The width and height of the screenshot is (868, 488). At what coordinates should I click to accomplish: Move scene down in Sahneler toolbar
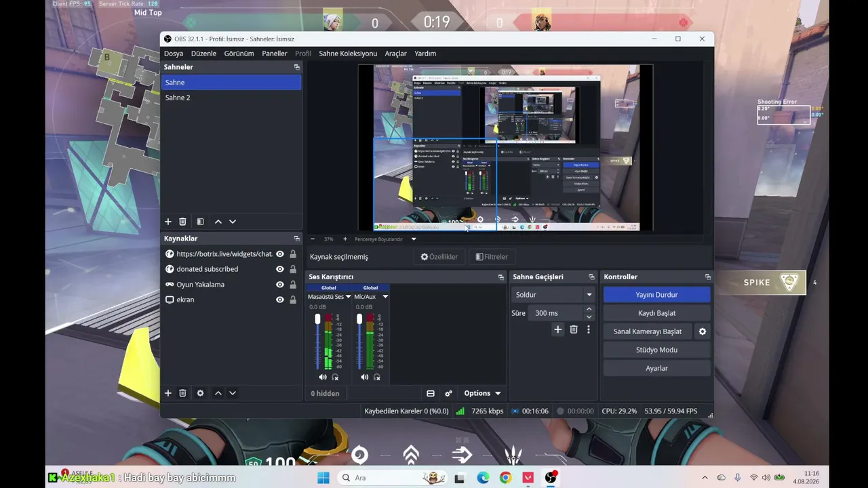[x=233, y=222]
